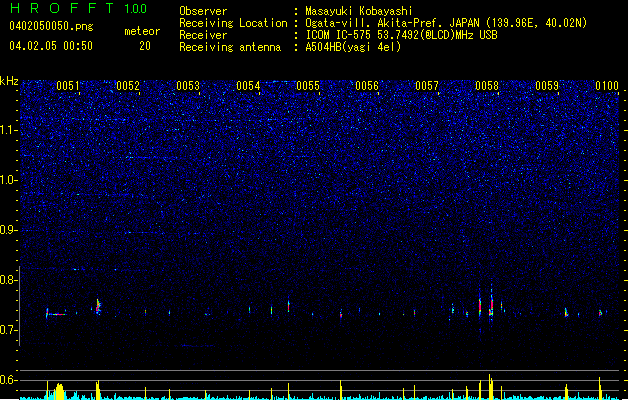Click the 0.7 kHz frequency label
The width and height of the screenshot is (629, 400).
pos(9,330)
